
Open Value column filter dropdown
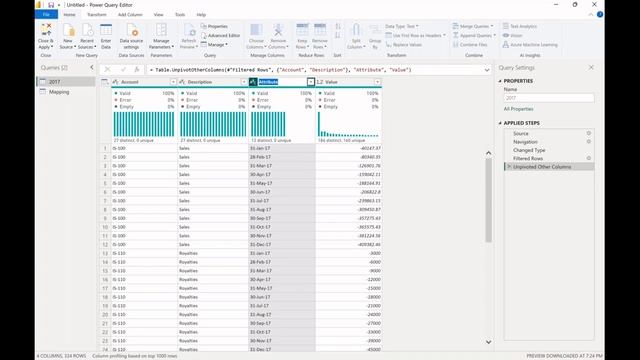(377, 82)
